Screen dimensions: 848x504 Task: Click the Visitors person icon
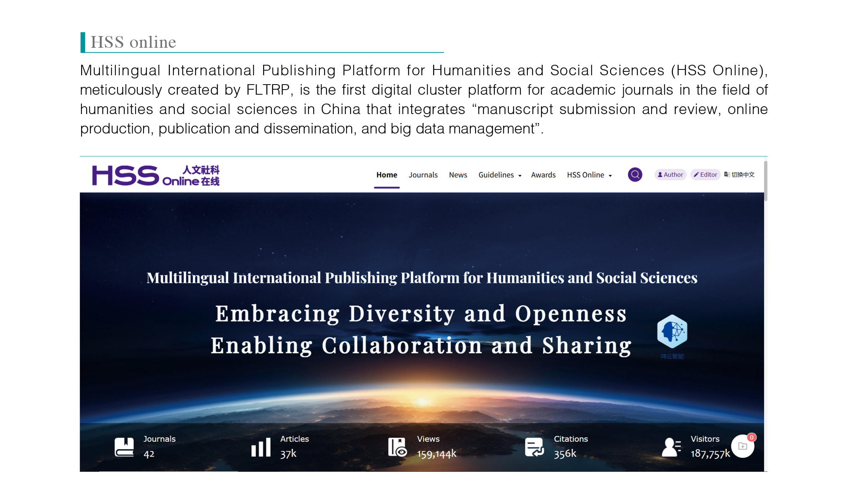(x=671, y=447)
